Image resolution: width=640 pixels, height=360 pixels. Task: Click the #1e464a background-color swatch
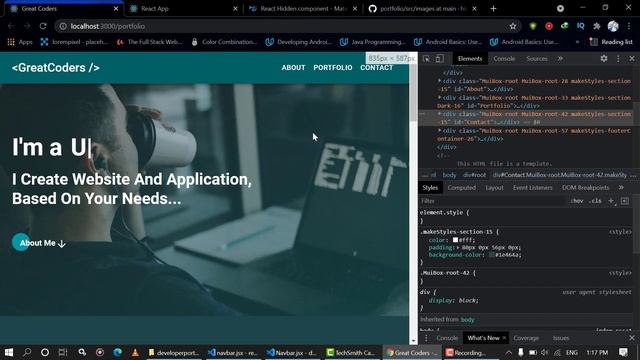[x=491, y=255]
